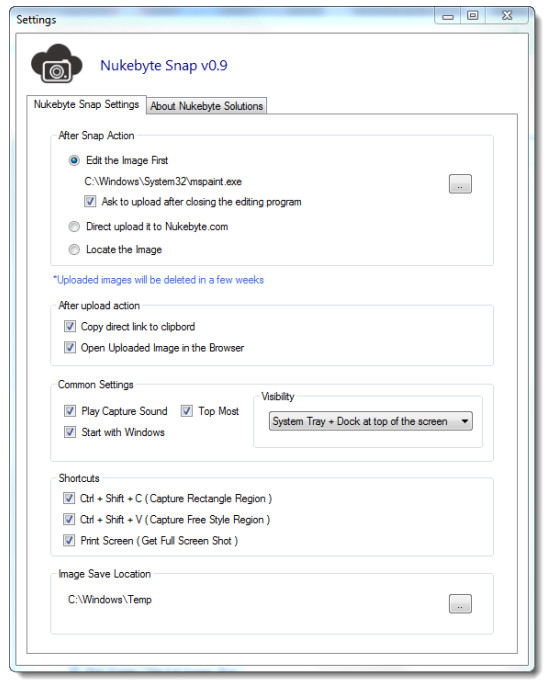
Task: Maximize the Settings window
Action: tap(473, 16)
